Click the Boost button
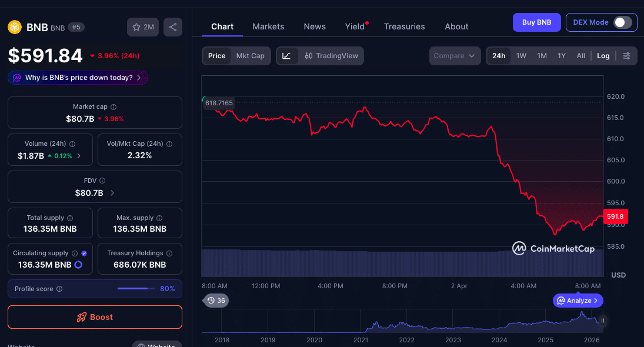This screenshot has height=347, width=644. pos(95,317)
